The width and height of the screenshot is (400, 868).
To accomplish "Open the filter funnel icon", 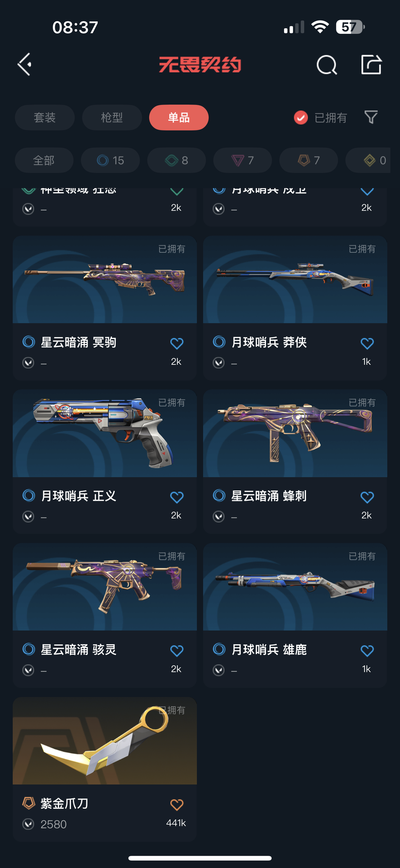I will point(371,117).
